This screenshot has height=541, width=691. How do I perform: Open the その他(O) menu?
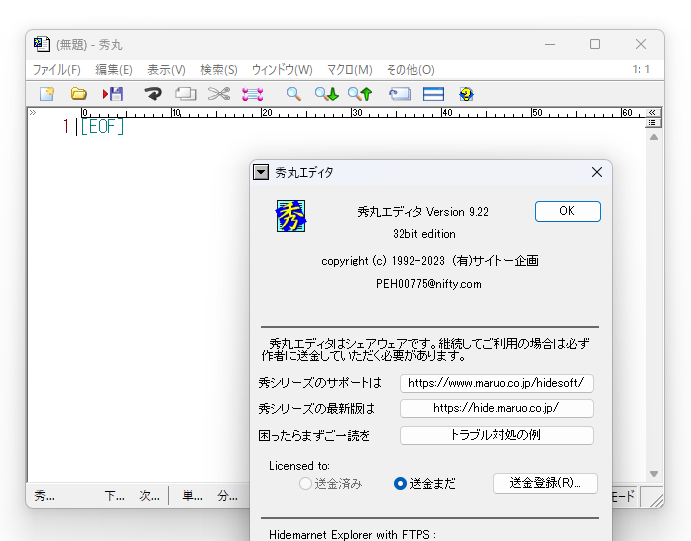(410, 70)
